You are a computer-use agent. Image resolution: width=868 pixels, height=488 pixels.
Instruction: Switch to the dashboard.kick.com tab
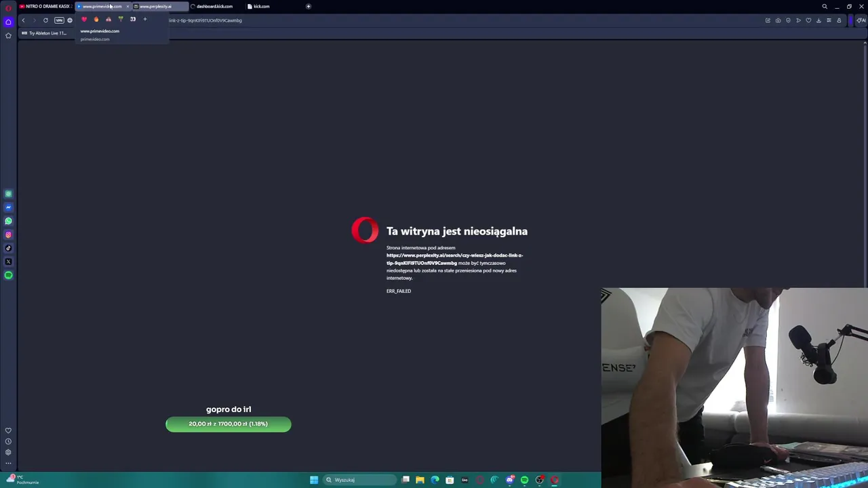point(214,6)
